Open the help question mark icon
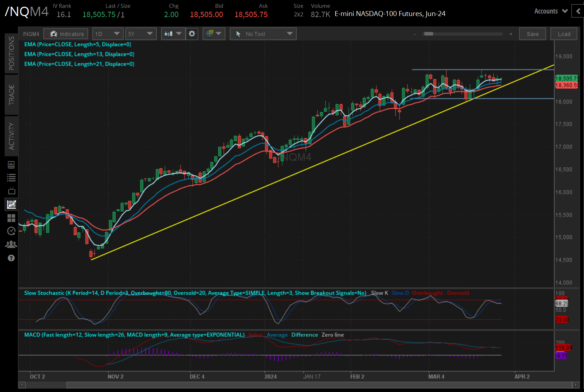The height and width of the screenshot is (392, 584). coord(11,258)
